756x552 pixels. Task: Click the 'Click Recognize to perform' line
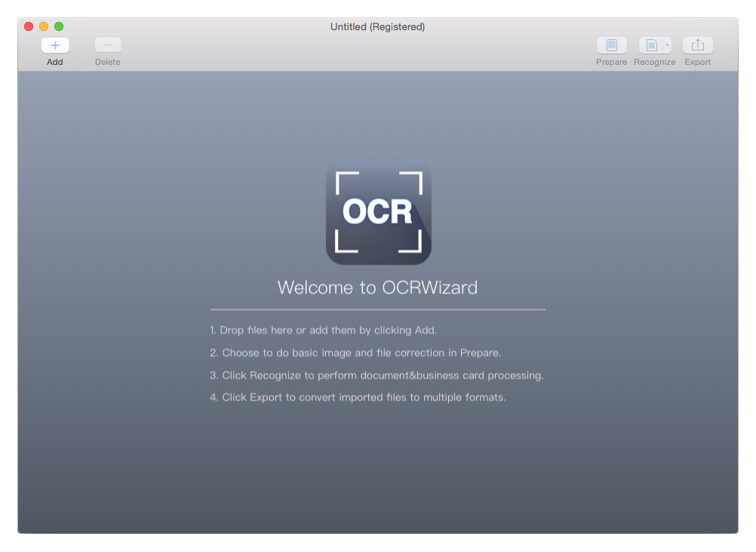(x=376, y=376)
